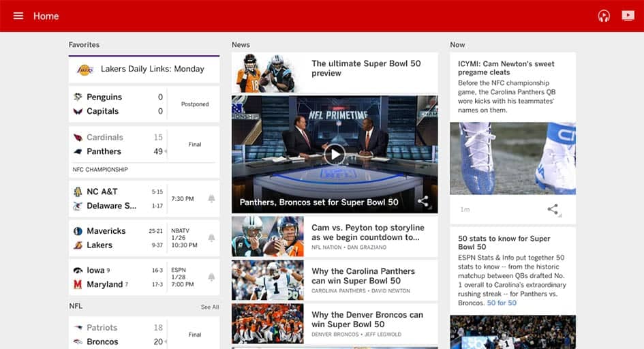
Task: Play the NFL Primetime video
Action: (335, 154)
